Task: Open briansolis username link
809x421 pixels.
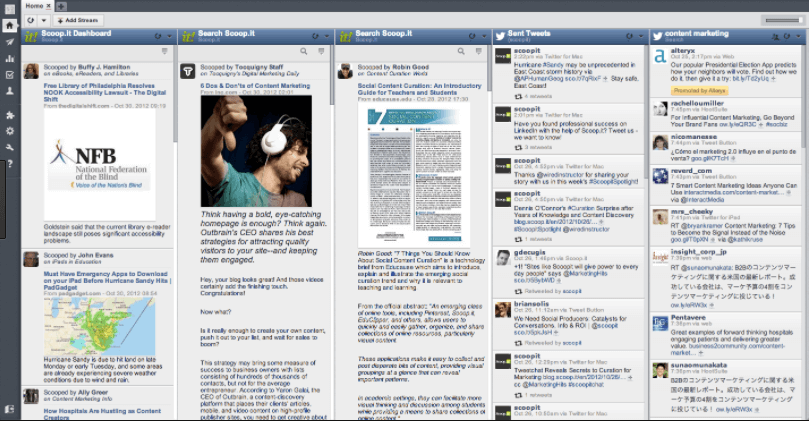Action: point(531,304)
